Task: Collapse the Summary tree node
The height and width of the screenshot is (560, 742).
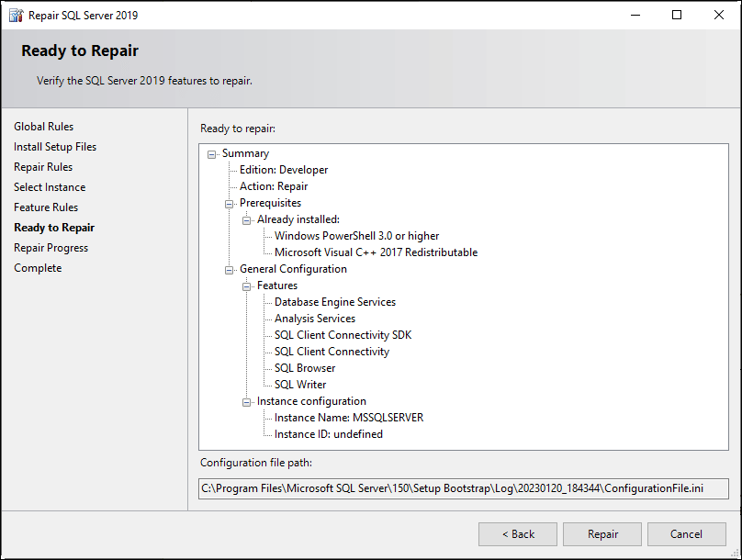Action: tap(210, 152)
